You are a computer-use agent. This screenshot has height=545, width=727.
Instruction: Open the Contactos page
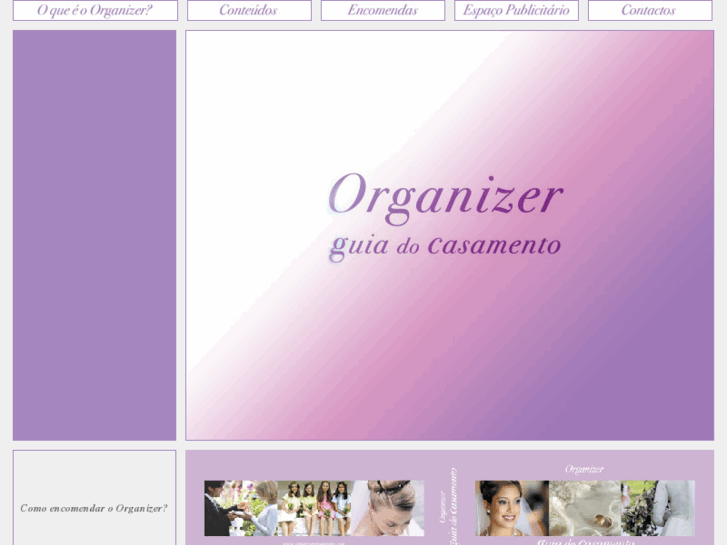pyautogui.click(x=650, y=10)
